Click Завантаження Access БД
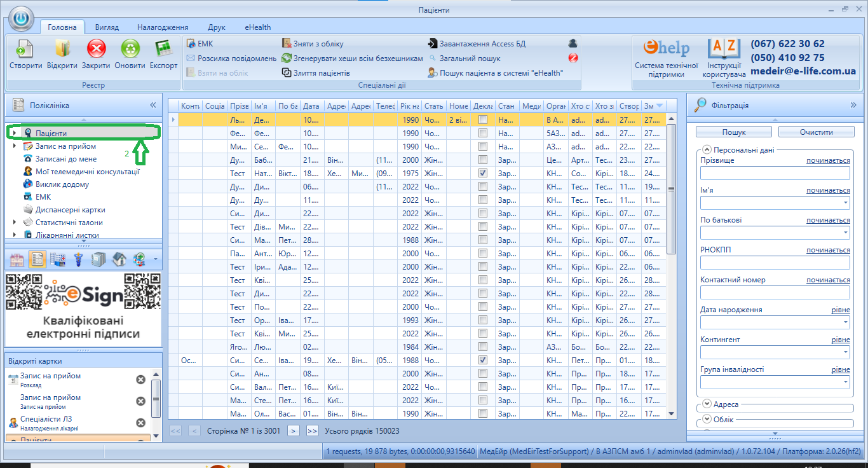Screen dimensions: 868x468 point(477,44)
